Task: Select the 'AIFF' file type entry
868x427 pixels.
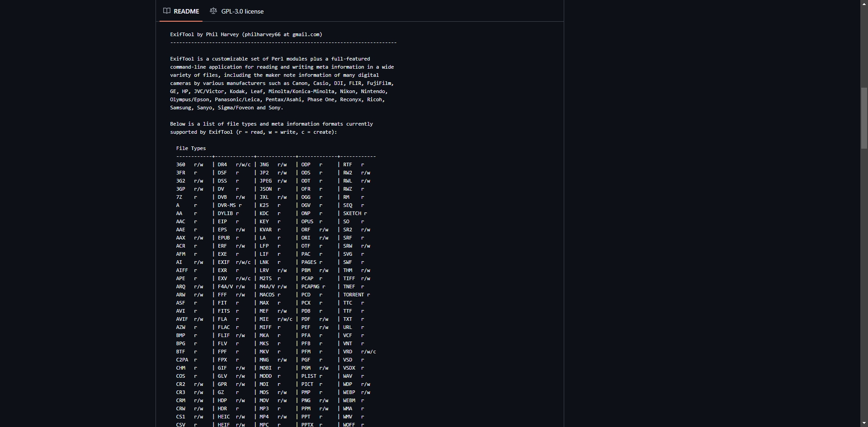Action: 182,270
